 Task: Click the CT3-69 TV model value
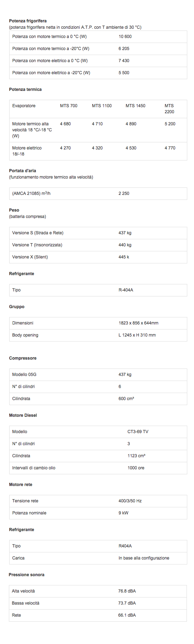[x=138, y=432]
